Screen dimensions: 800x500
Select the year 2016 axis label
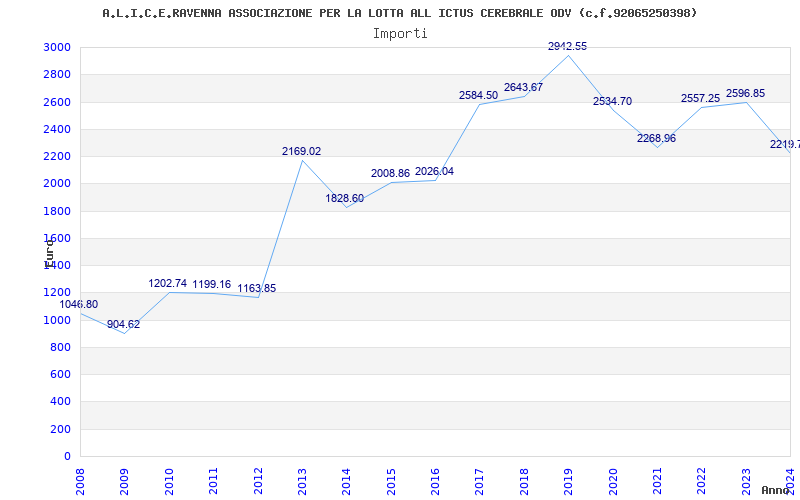point(435,482)
